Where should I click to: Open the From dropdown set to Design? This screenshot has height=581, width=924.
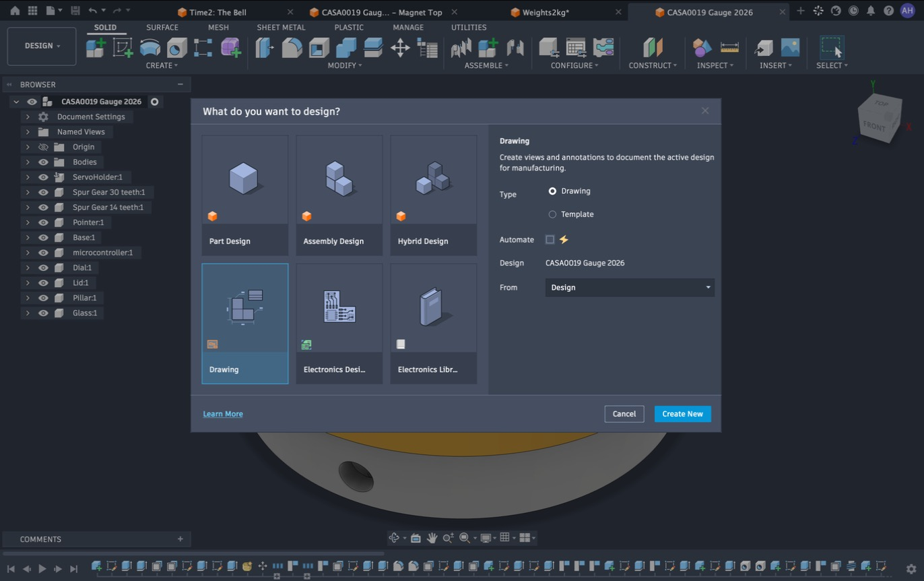630,288
